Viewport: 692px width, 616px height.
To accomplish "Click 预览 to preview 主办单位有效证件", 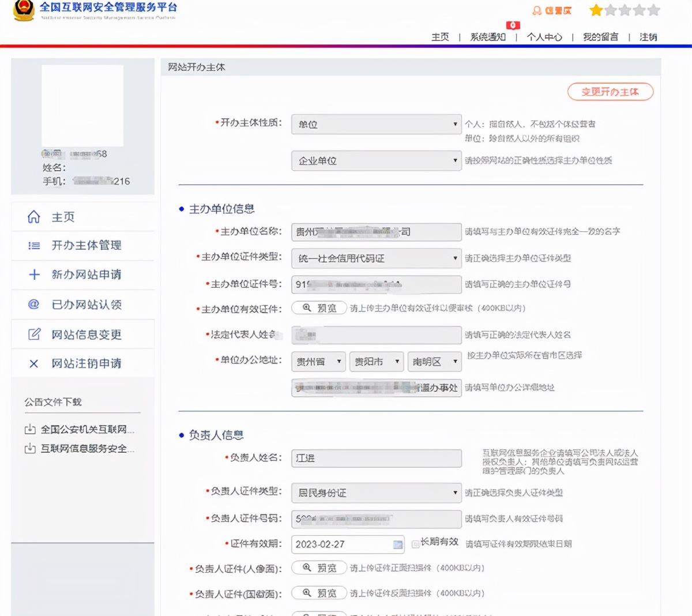I will [318, 307].
